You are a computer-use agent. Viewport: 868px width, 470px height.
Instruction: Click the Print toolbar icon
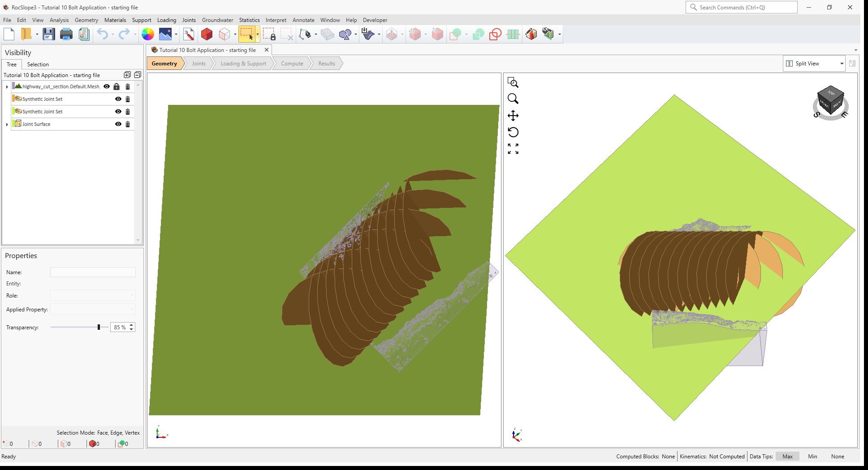pyautogui.click(x=66, y=34)
